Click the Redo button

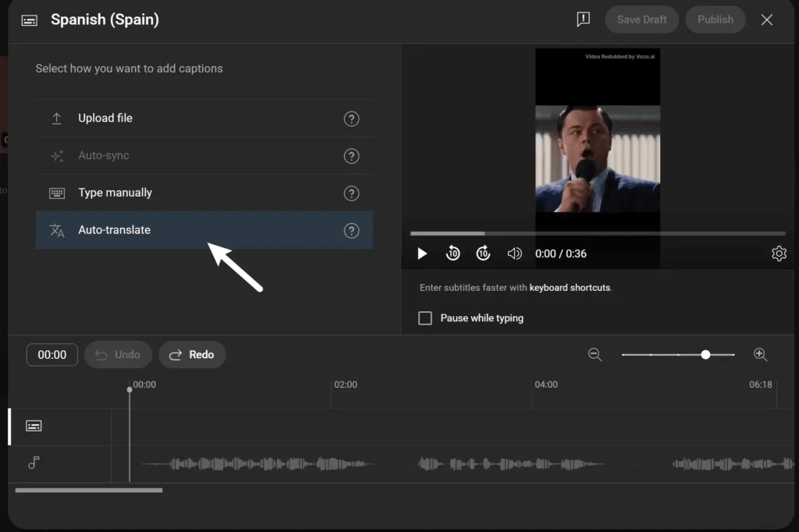coord(192,354)
